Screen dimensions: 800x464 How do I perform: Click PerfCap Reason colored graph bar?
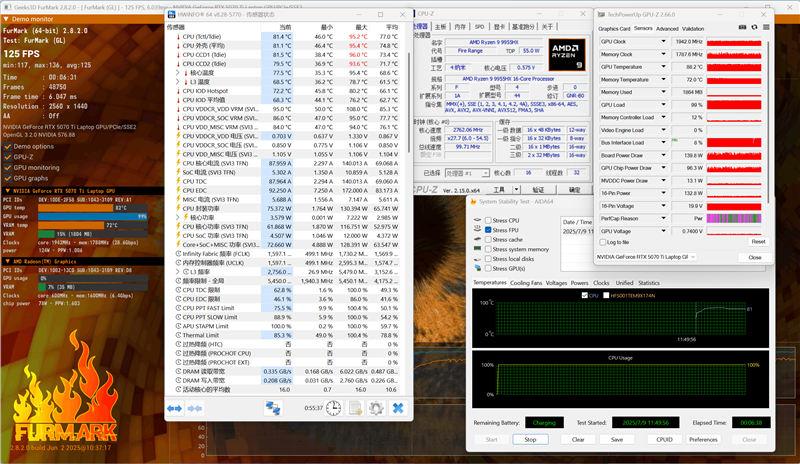(x=734, y=218)
